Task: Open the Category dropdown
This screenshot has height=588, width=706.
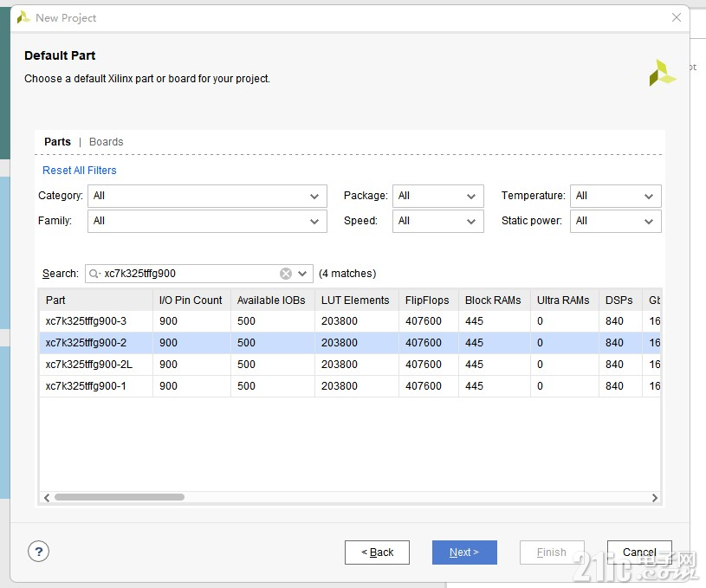Action: (x=207, y=196)
